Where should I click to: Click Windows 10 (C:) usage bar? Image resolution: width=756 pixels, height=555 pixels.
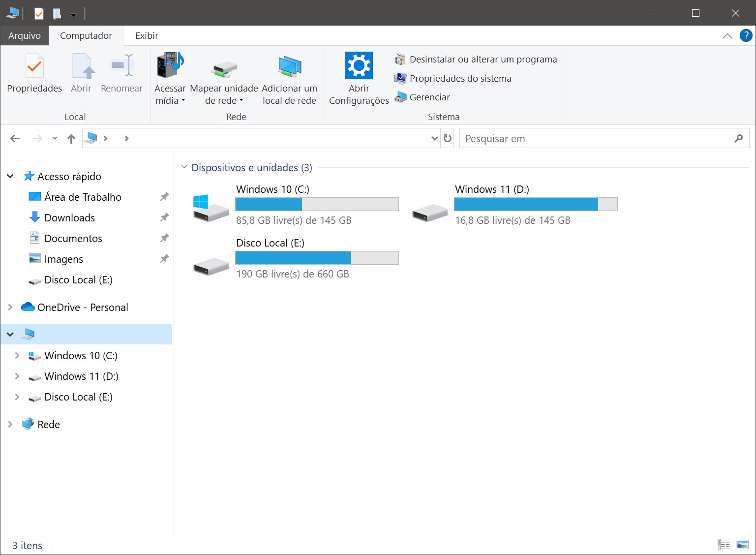tap(317, 204)
